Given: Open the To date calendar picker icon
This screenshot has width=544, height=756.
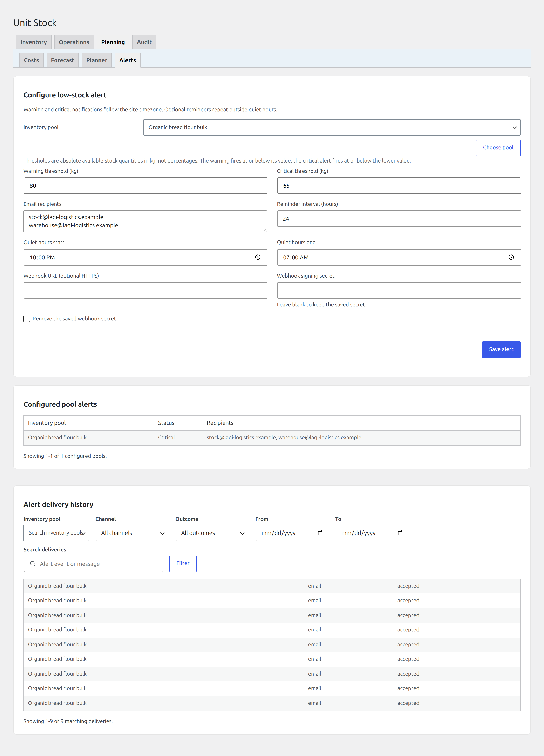Looking at the screenshot, I should point(400,533).
